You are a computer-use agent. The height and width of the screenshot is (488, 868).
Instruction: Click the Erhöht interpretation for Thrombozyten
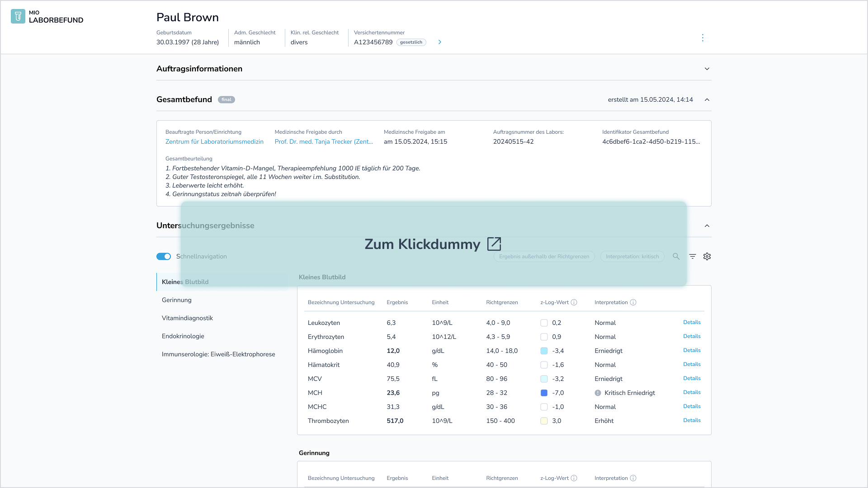click(604, 421)
